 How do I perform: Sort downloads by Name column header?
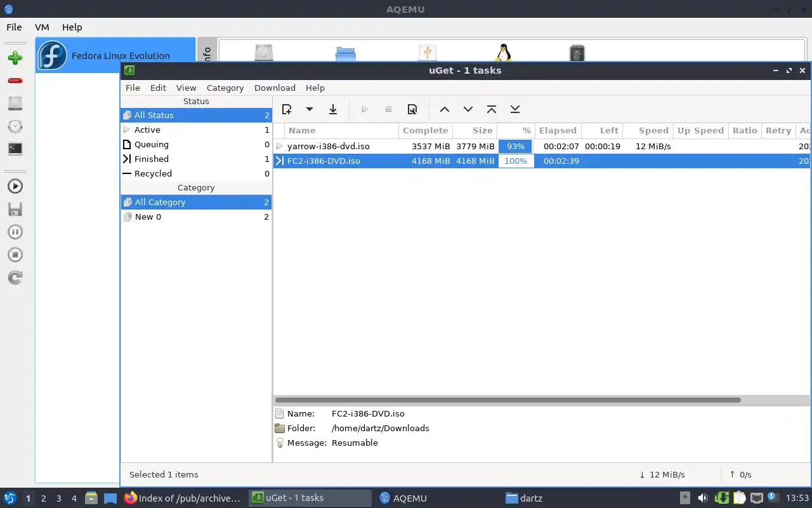[x=341, y=130]
